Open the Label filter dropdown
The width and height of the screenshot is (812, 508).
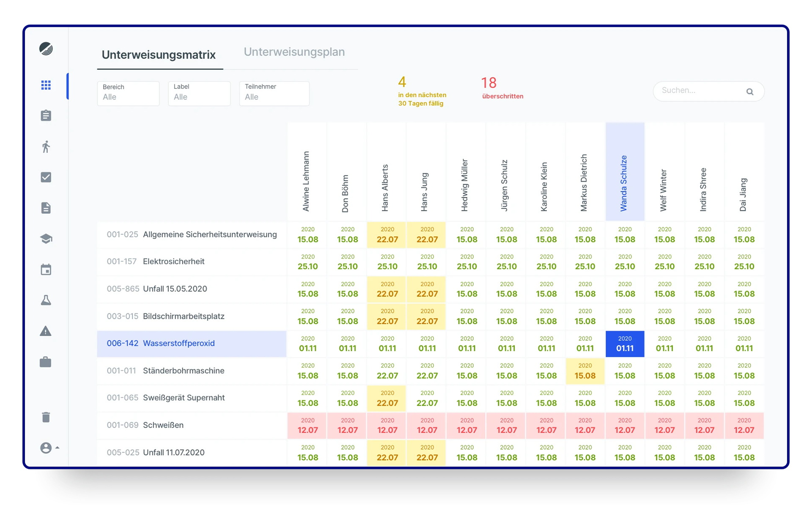pyautogui.click(x=199, y=93)
